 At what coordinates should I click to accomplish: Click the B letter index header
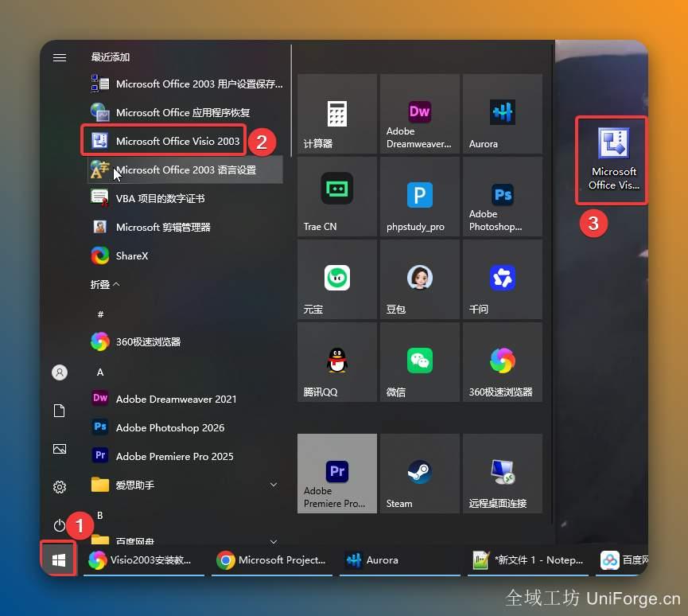[100, 515]
